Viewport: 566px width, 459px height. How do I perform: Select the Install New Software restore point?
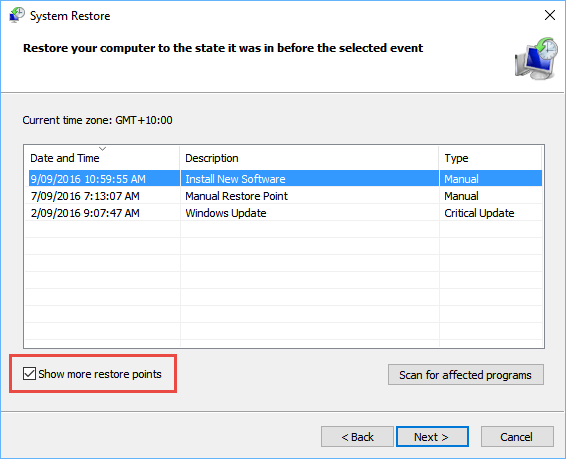285,179
